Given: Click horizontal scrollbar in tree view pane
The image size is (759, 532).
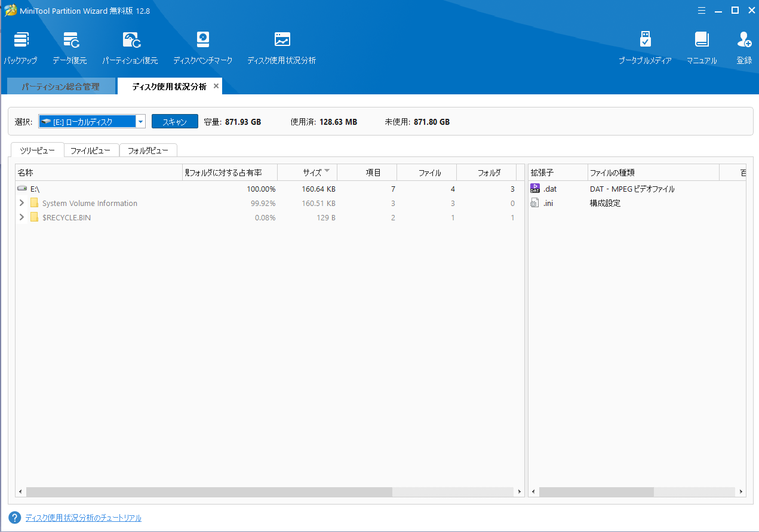Looking at the screenshot, I should (x=209, y=492).
